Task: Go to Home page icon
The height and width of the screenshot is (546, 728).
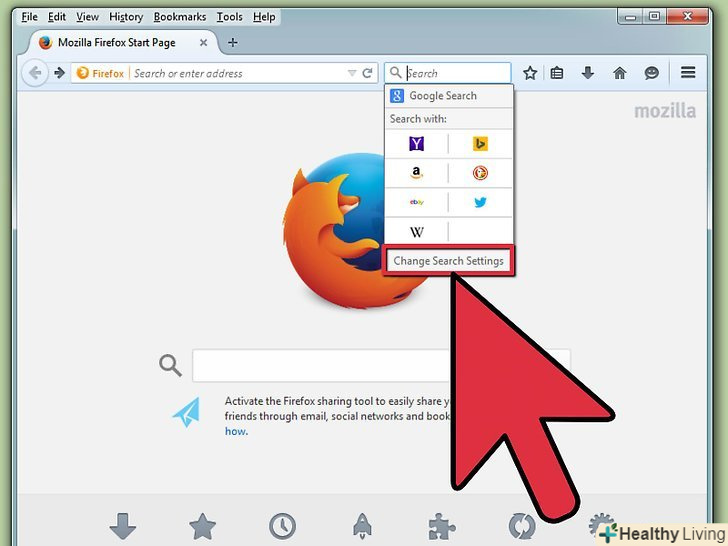Action: [619, 73]
